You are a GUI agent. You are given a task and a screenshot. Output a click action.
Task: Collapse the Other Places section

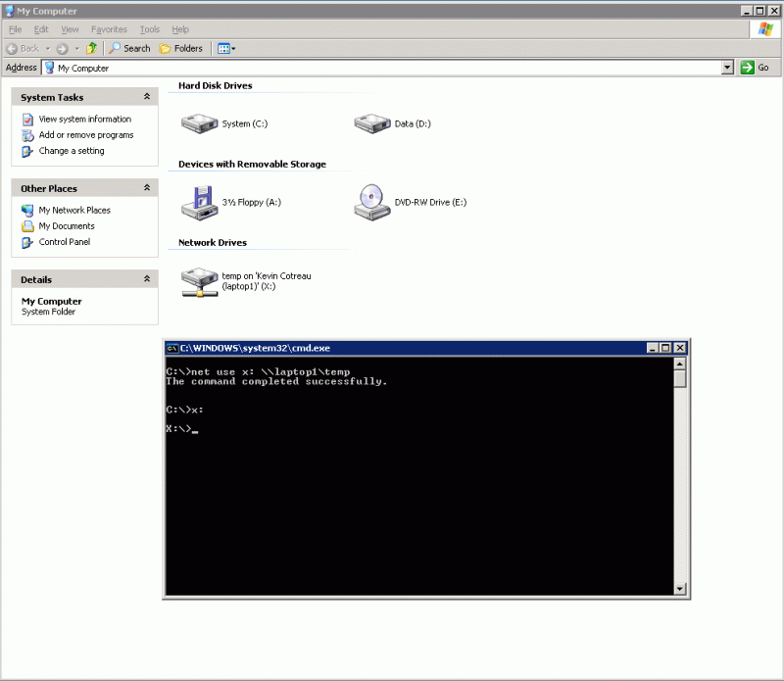[148, 187]
